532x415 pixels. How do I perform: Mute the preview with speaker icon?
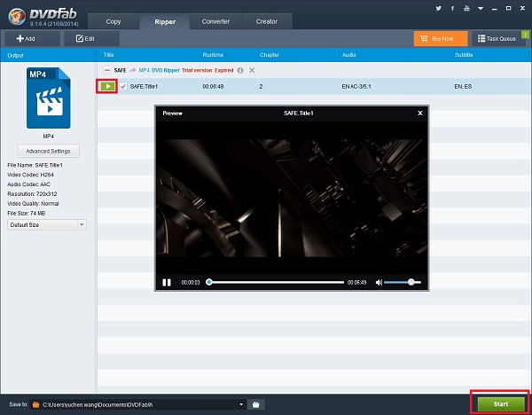(379, 282)
